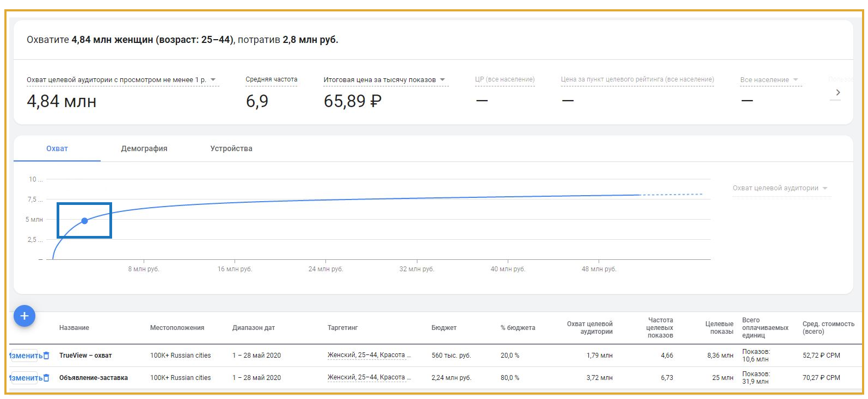The height and width of the screenshot is (399, 868).
Task: Click the 'Частота целевых показов' column header
Action: (660, 328)
